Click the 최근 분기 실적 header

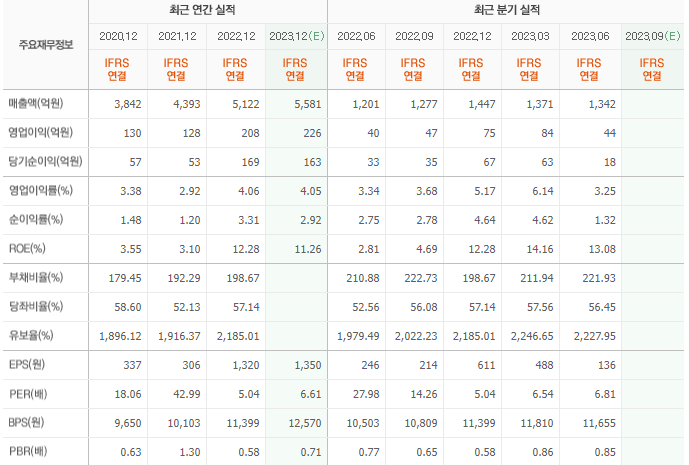pyautogui.click(x=507, y=10)
